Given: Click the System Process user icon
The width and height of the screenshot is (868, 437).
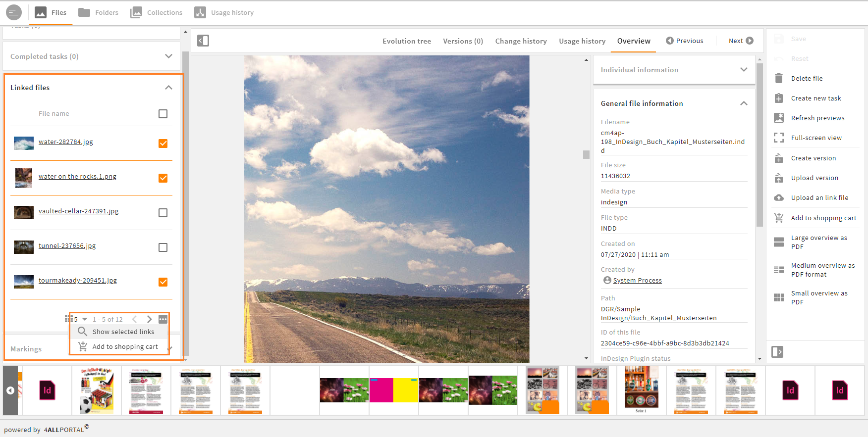Looking at the screenshot, I should [607, 280].
